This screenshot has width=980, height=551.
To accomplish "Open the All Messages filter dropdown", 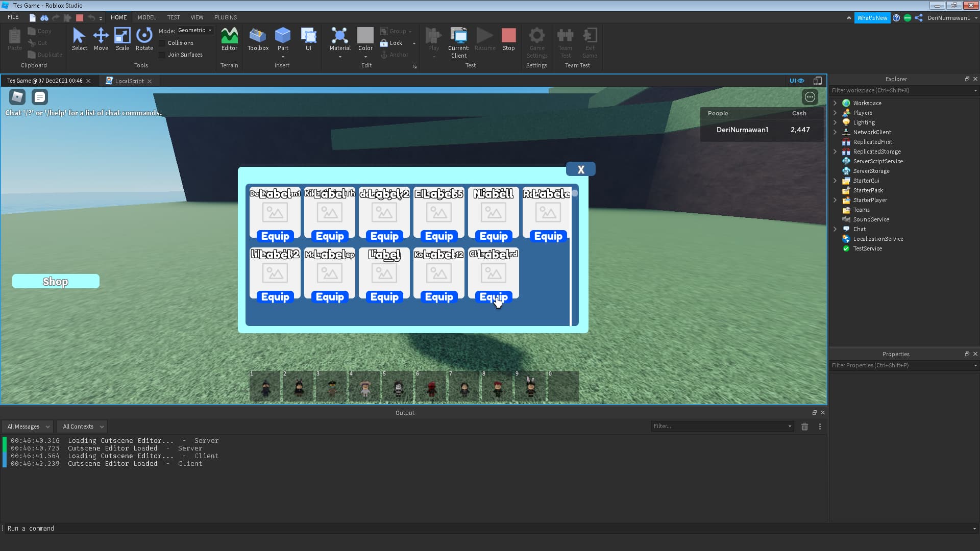I will coord(27,426).
